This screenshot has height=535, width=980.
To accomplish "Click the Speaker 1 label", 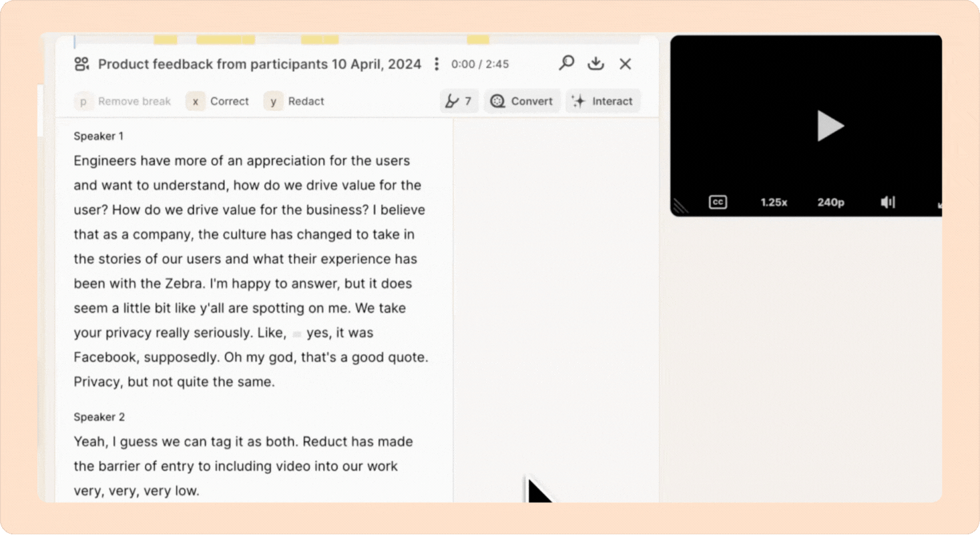I will [x=98, y=136].
